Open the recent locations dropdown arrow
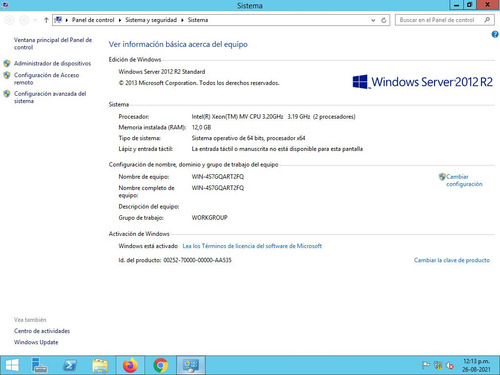This screenshot has width=500, height=375. click(x=35, y=20)
